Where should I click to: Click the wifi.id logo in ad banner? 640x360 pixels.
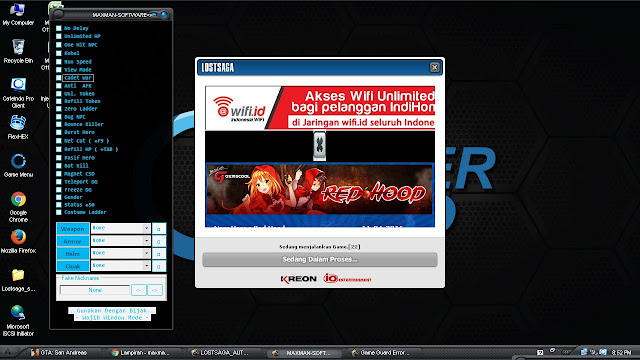point(240,108)
